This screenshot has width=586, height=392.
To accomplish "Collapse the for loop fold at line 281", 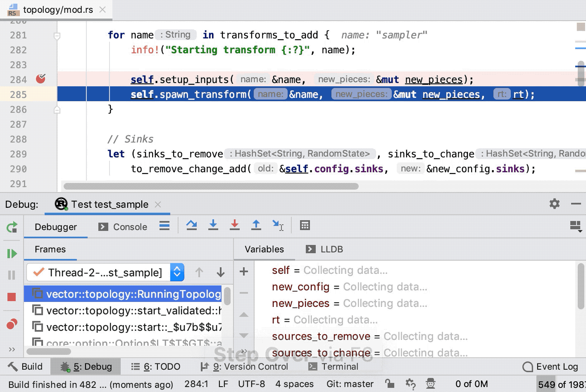I will 57,36.
